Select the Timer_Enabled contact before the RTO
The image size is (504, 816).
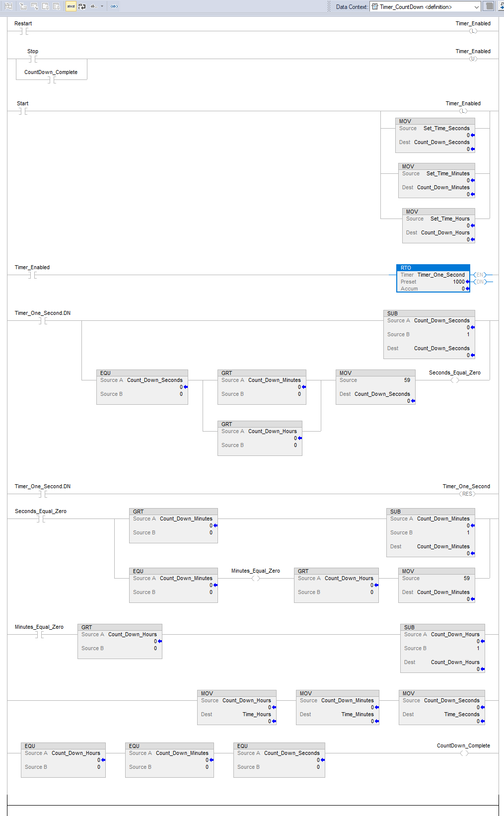(x=32, y=275)
